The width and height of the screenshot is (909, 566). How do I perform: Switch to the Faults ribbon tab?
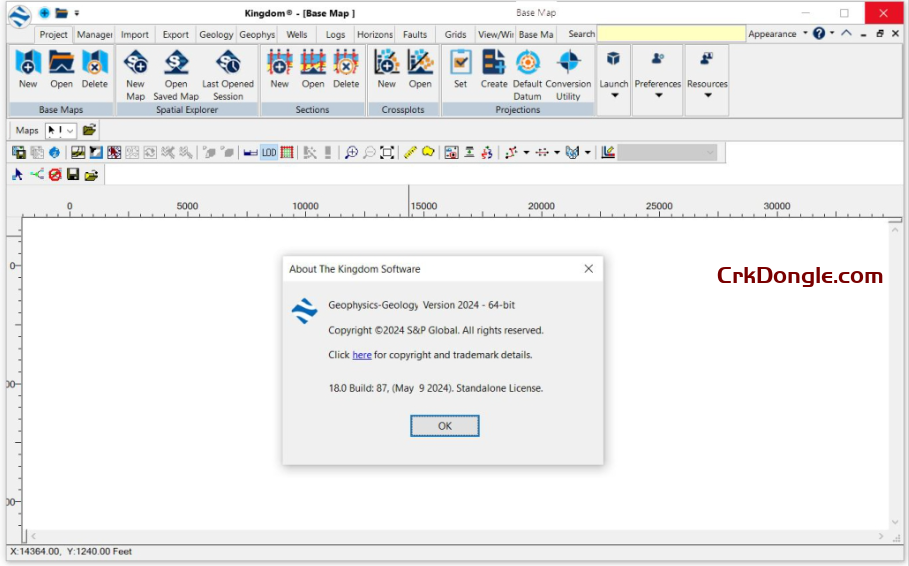(415, 34)
